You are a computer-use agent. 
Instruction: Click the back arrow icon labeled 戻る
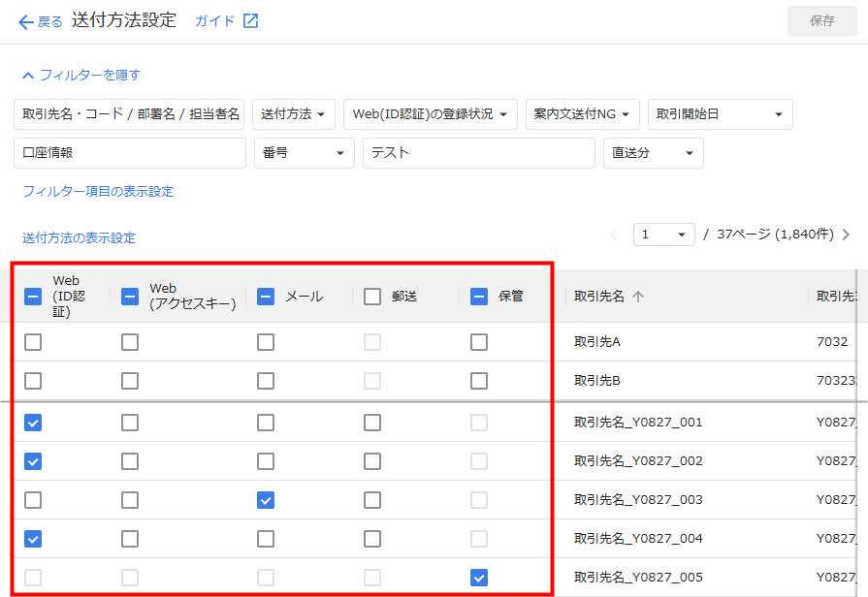click(x=26, y=21)
